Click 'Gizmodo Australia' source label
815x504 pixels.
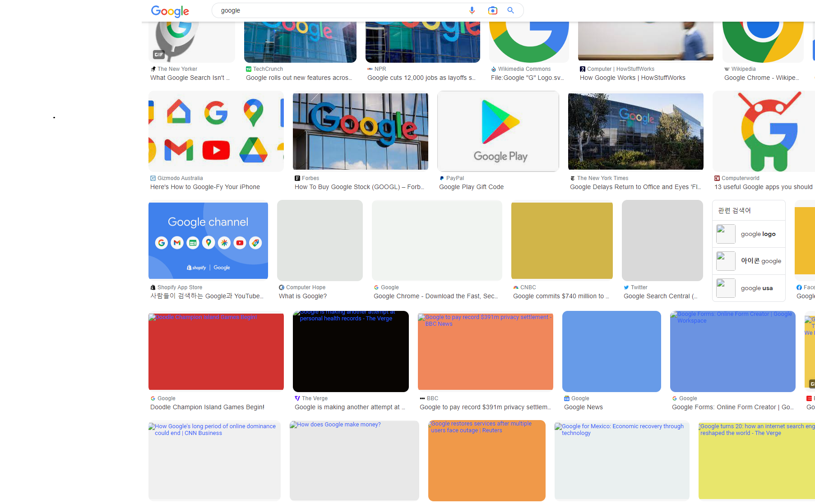pos(180,178)
